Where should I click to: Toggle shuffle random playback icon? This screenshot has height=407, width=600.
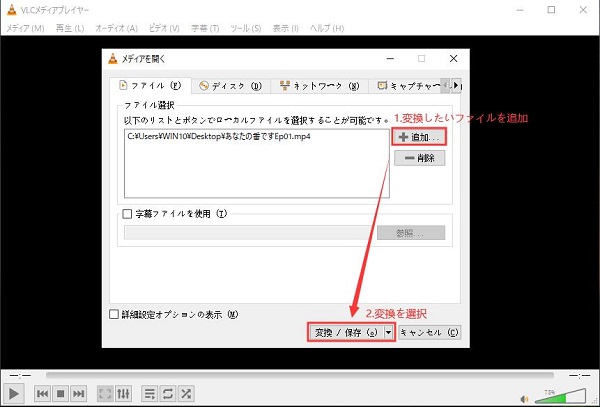tap(186, 393)
